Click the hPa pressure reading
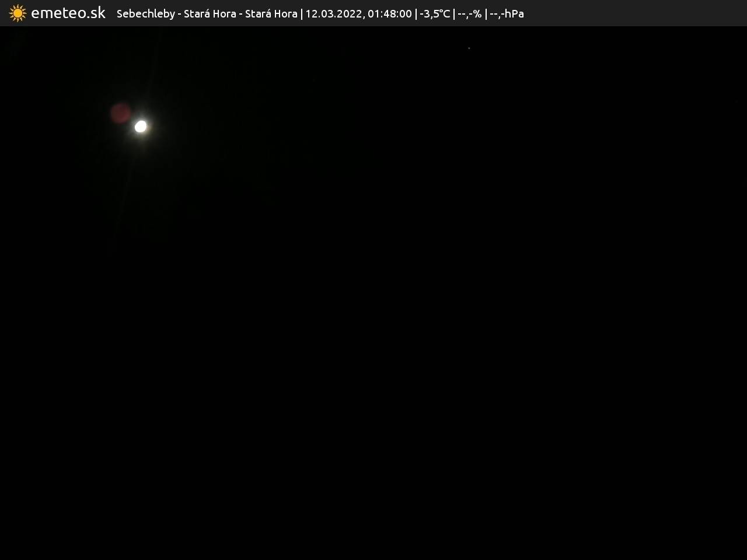 (x=507, y=13)
